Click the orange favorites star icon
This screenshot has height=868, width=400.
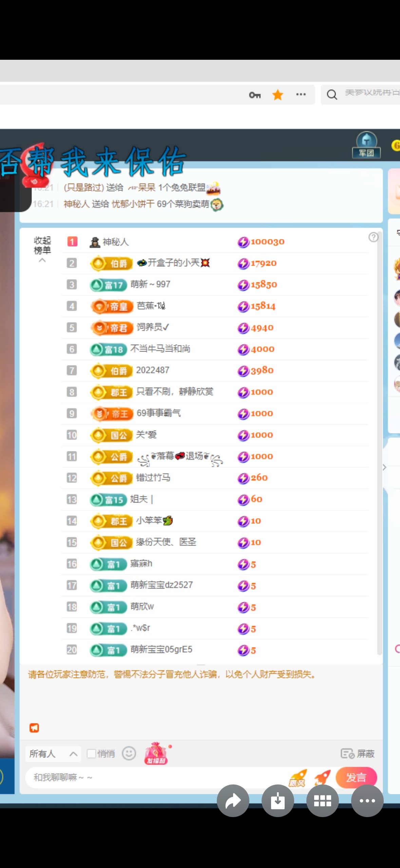tap(278, 95)
